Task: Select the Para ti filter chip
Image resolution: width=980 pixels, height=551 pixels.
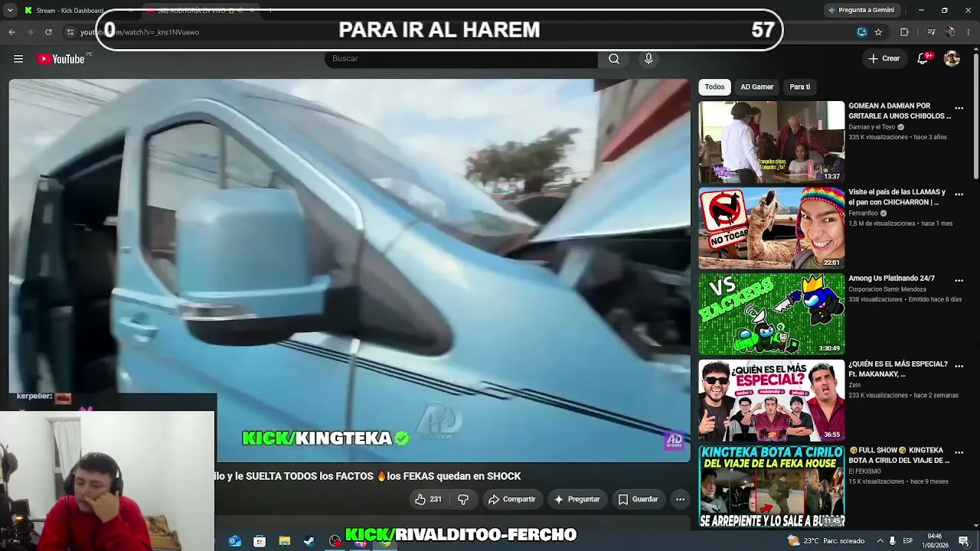Action: [x=799, y=87]
